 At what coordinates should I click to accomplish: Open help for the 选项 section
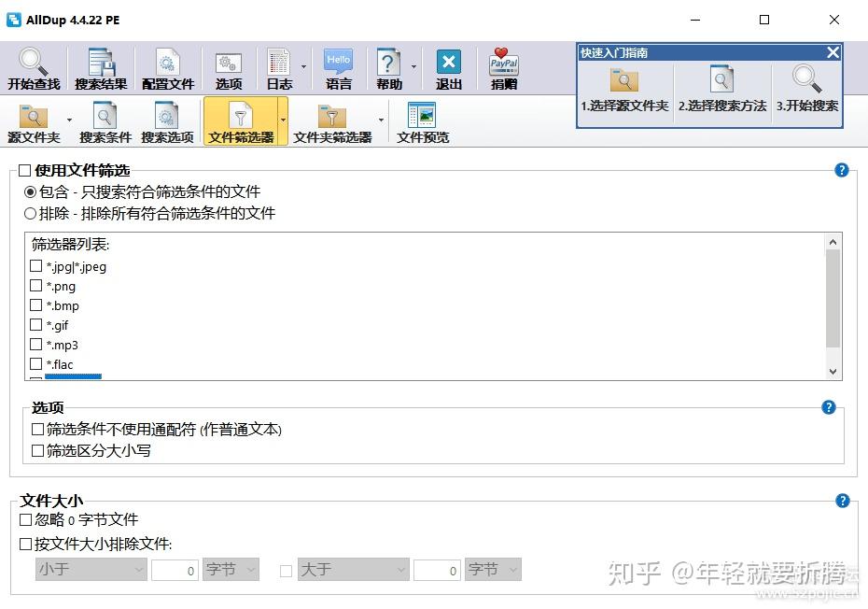[829, 407]
